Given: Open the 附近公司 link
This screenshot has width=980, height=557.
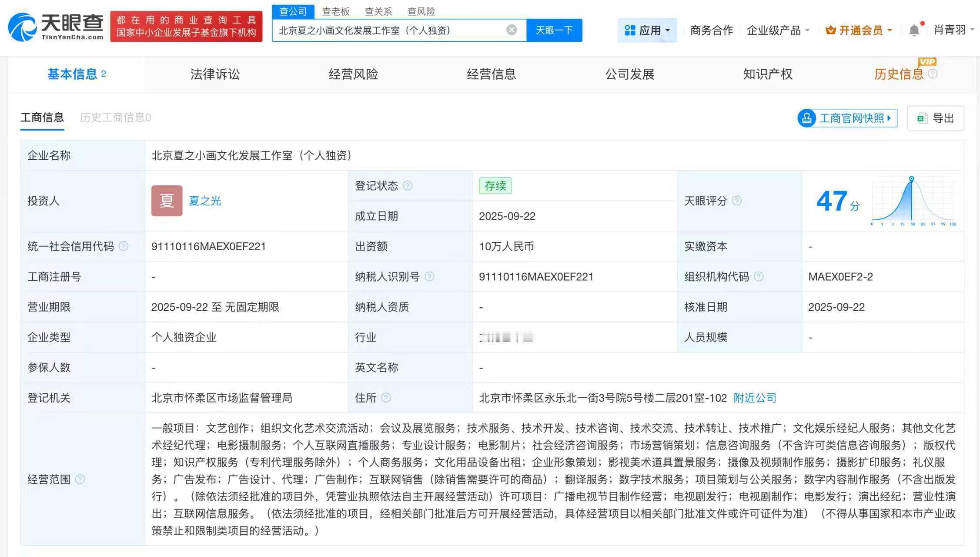Looking at the screenshot, I should point(755,398).
